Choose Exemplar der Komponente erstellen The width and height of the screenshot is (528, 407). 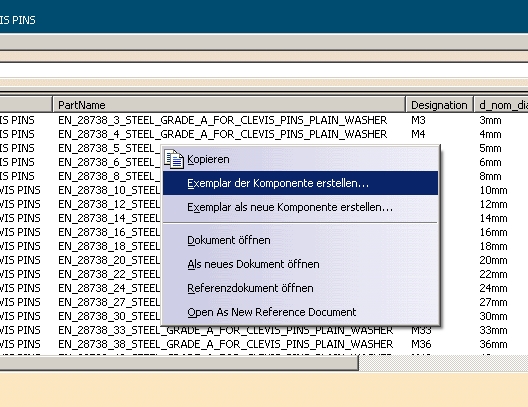tap(300, 183)
